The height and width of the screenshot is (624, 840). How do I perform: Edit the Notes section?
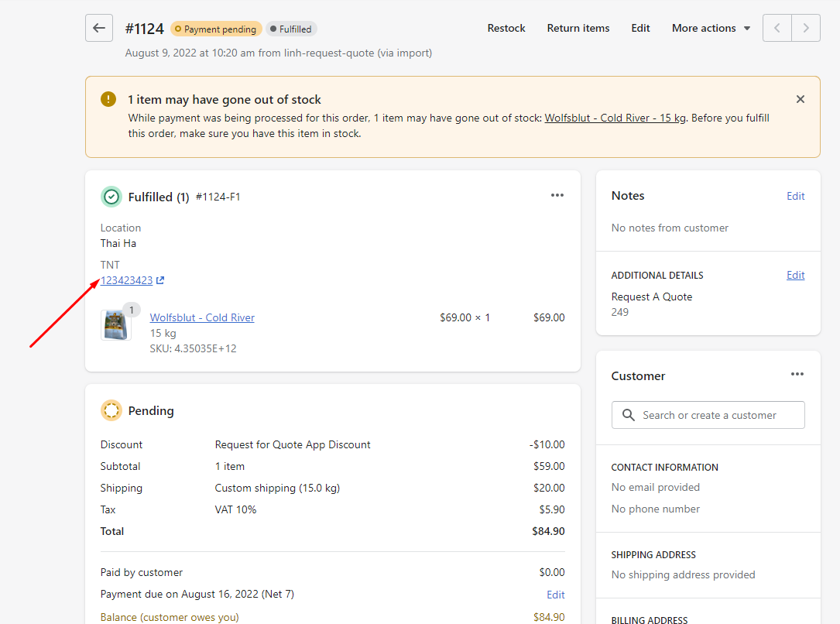pyautogui.click(x=796, y=196)
